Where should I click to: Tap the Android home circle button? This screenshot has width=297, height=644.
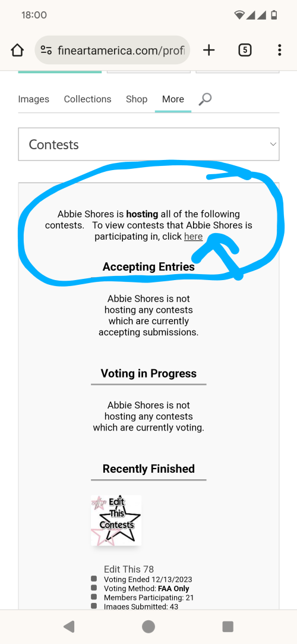click(148, 626)
